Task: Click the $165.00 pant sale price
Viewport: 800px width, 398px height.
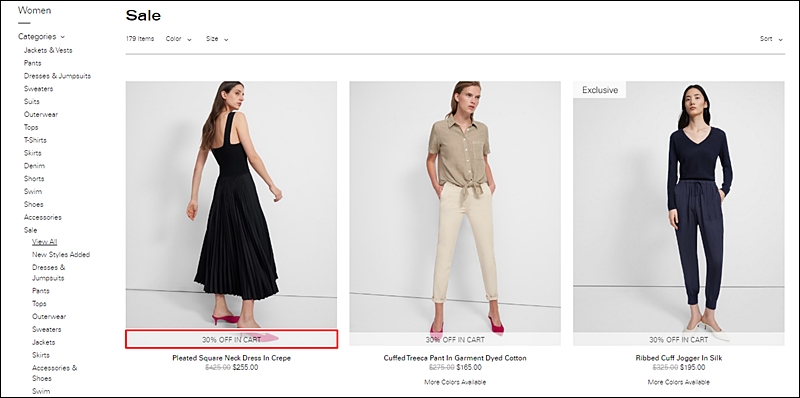Action: point(469,367)
